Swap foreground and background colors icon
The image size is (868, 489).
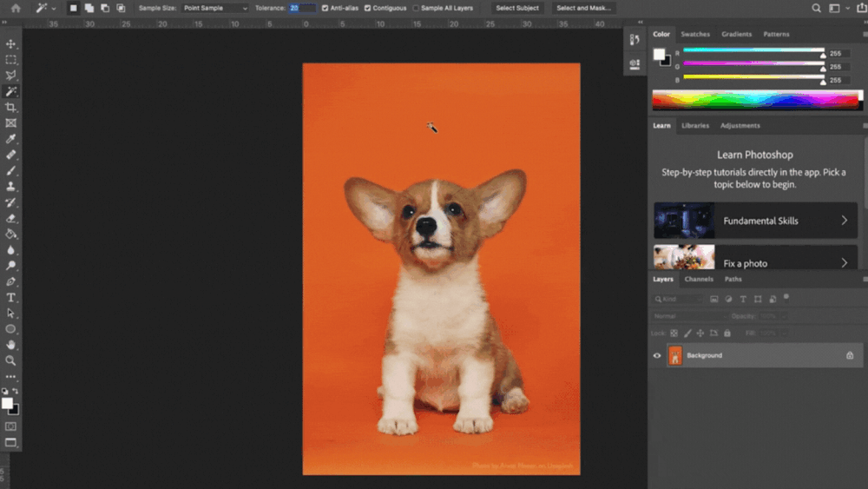point(16,391)
